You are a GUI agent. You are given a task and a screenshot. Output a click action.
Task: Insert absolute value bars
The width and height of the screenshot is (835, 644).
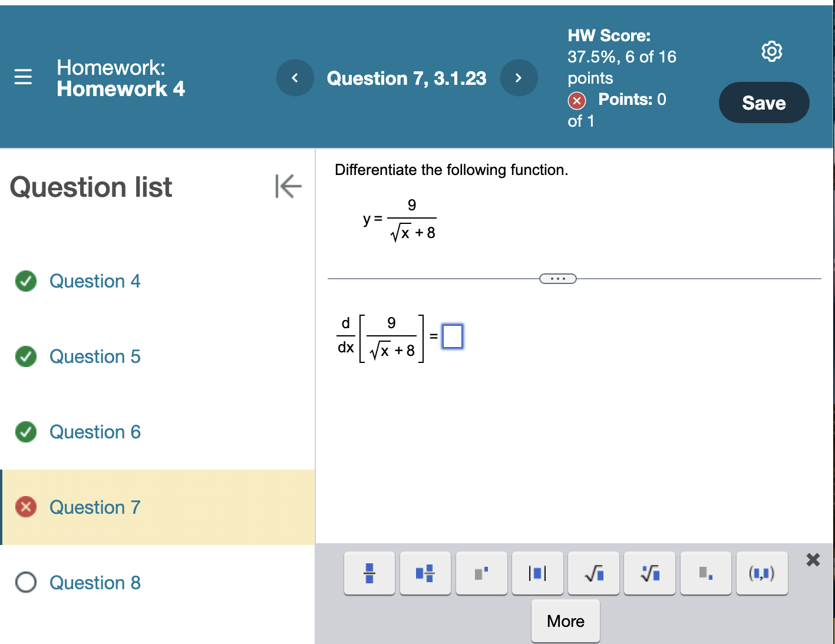pyautogui.click(x=537, y=573)
